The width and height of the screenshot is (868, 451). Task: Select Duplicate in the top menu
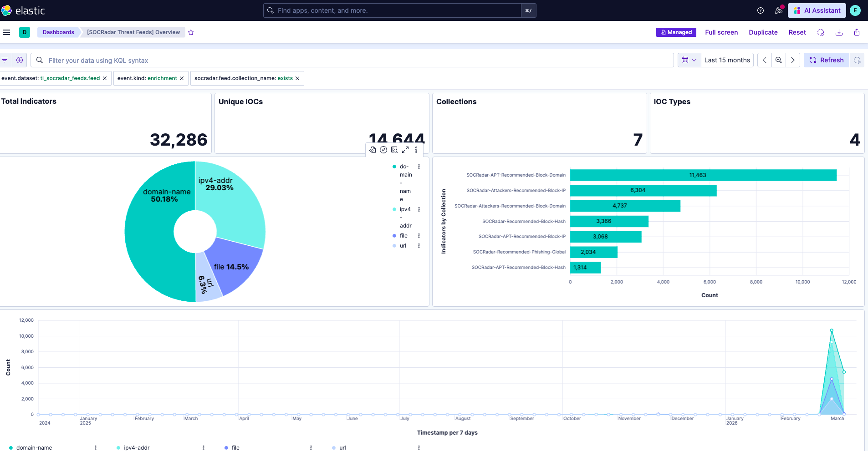coord(763,32)
